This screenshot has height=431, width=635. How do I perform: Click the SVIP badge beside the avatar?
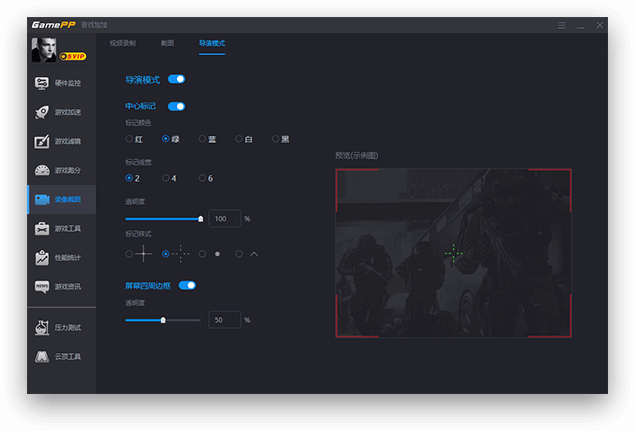pos(72,57)
